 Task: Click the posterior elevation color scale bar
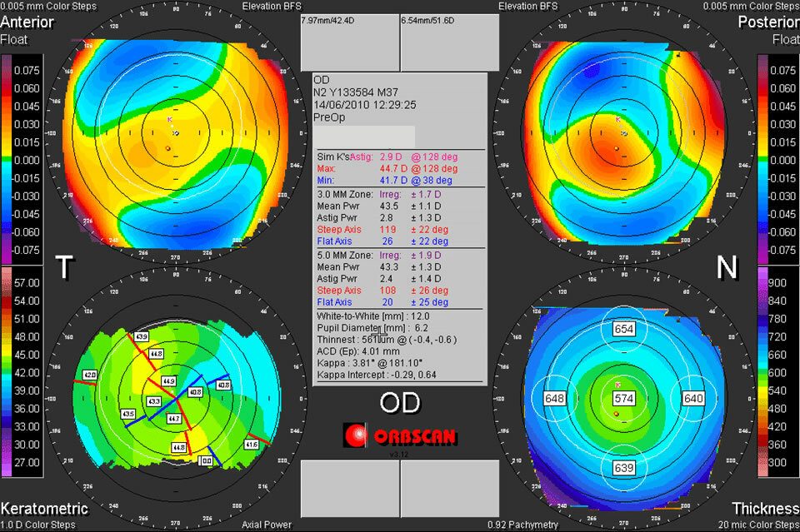pyautogui.click(x=762, y=159)
